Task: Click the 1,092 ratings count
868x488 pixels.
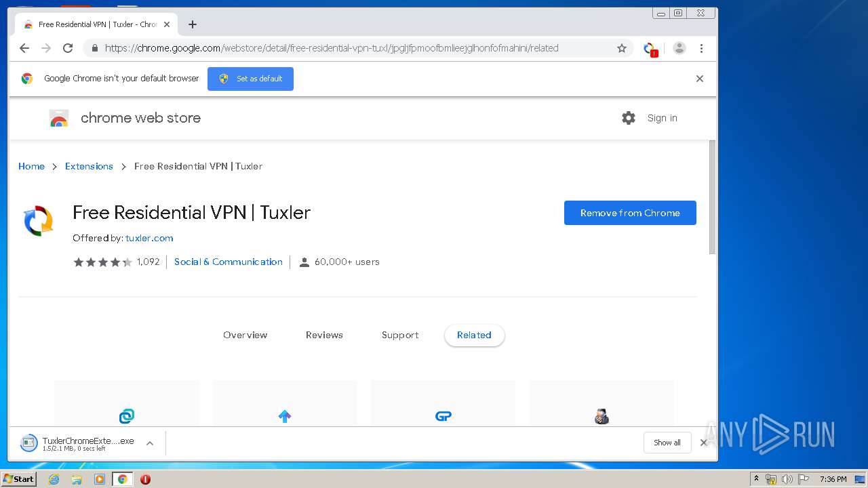Action: point(148,262)
